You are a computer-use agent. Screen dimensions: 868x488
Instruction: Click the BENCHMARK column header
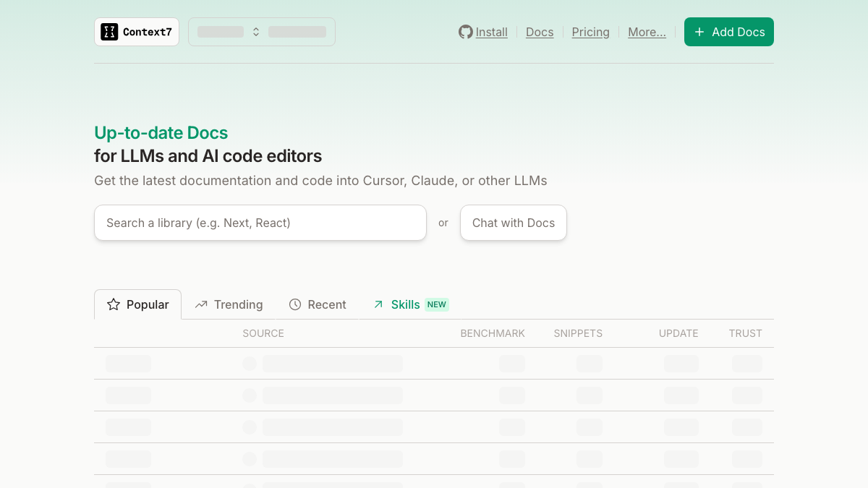click(x=493, y=333)
